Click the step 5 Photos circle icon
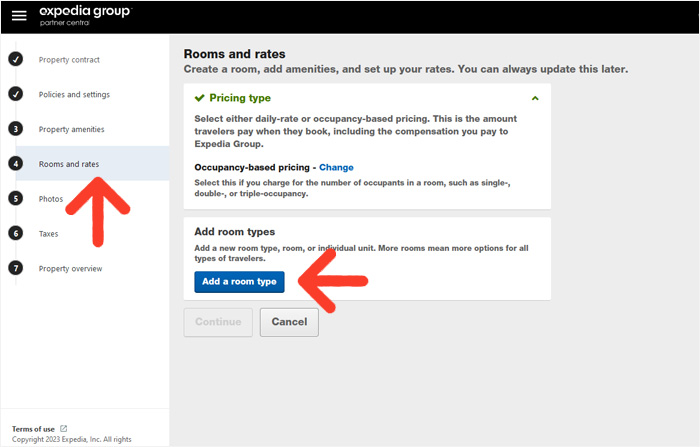This screenshot has width=700, height=447. coord(16,199)
